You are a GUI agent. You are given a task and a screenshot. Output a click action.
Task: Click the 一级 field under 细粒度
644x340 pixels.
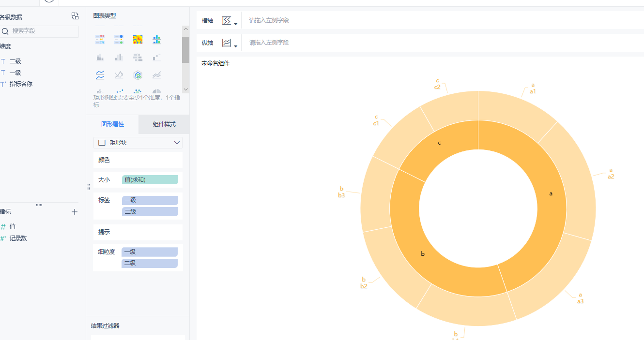pos(150,252)
